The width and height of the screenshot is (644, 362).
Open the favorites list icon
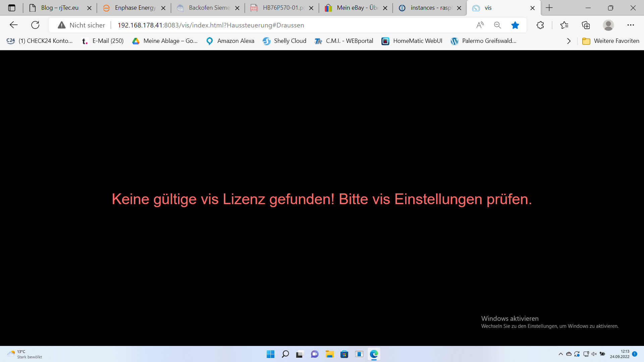564,25
